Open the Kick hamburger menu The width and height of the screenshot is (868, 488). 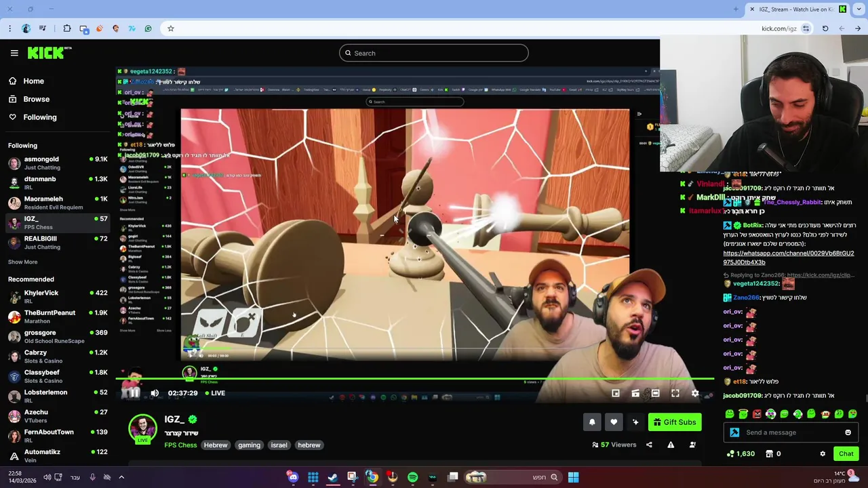coord(14,53)
